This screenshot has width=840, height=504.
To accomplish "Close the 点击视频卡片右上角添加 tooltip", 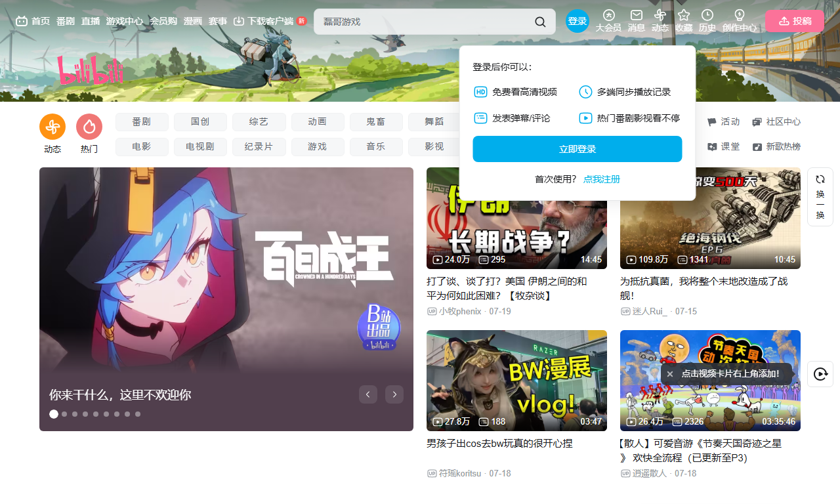I will click(670, 374).
